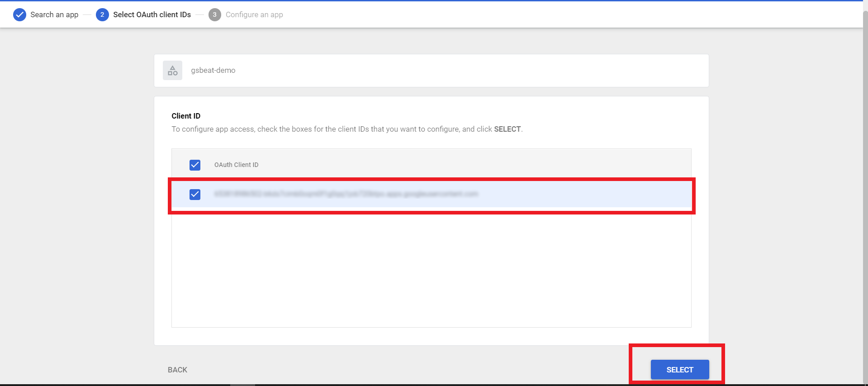Click the completed checkmark icon for Search an app
Screen dimensions: 868x386
click(x=19, y=15)
